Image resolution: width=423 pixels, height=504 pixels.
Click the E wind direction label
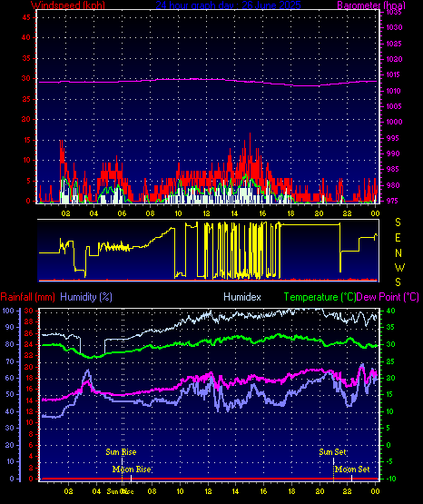398,238
